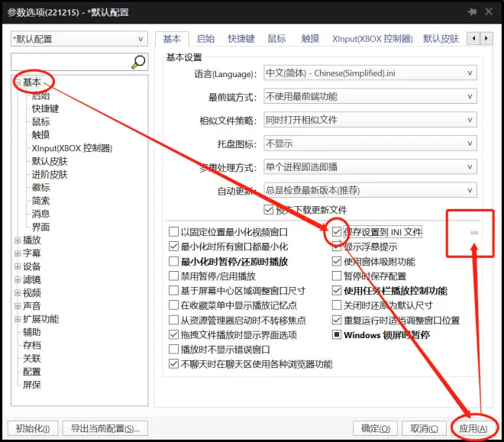This screenshot has width=504, height=442.
Task: Expand the 播放 tree node
Action: point(18,240)
